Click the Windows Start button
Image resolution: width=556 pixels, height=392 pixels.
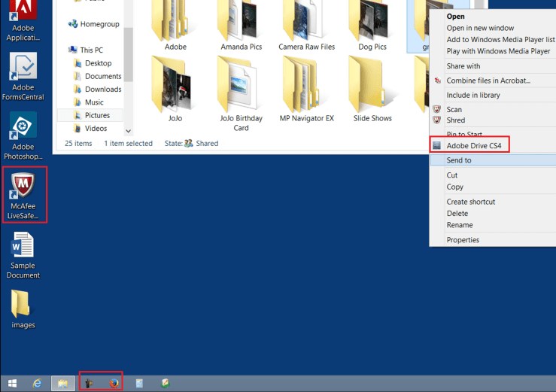(x=12, y=383)
